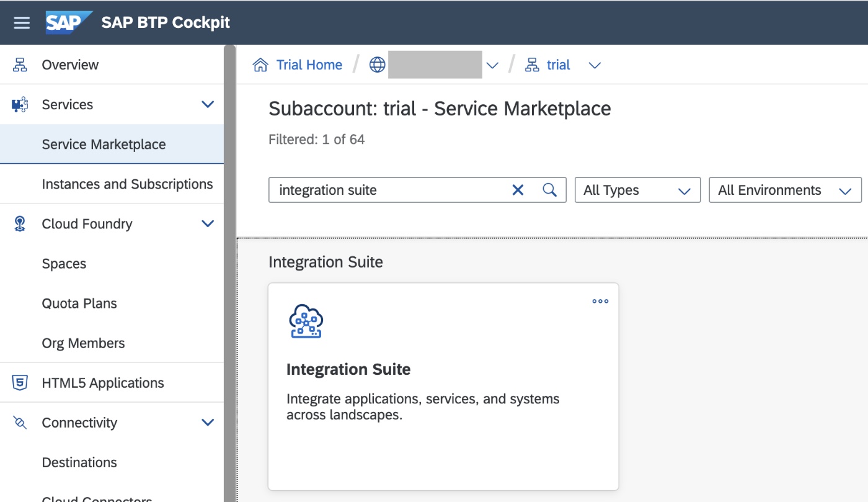Click the Integration Suite cloud tile icon

(x=306, y=321)
